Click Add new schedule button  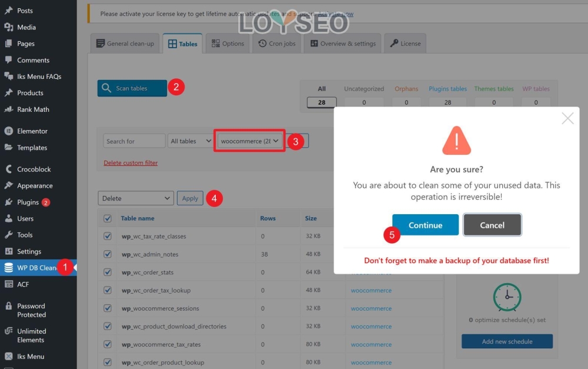point(507,341)
